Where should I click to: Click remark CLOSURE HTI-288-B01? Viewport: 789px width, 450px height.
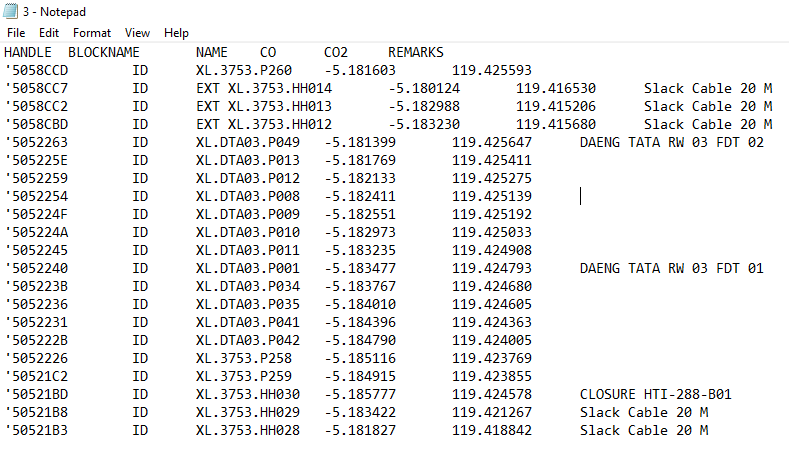pos(656,394)
